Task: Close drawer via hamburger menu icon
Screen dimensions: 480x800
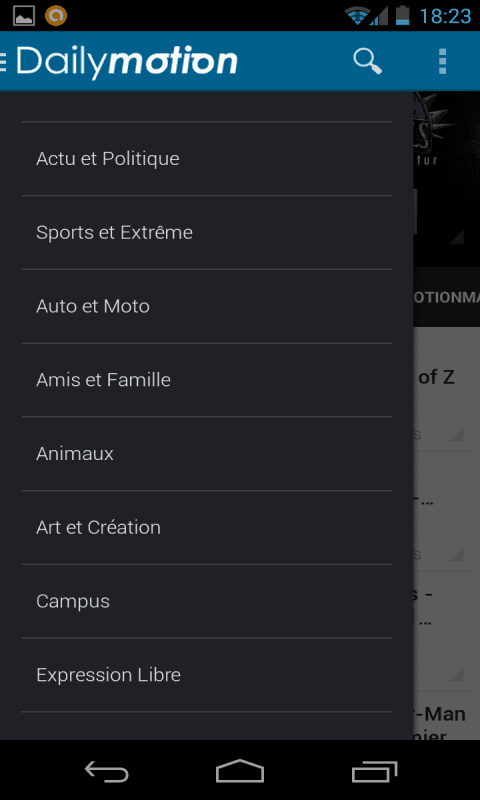Action: click(x=3, y=62)
